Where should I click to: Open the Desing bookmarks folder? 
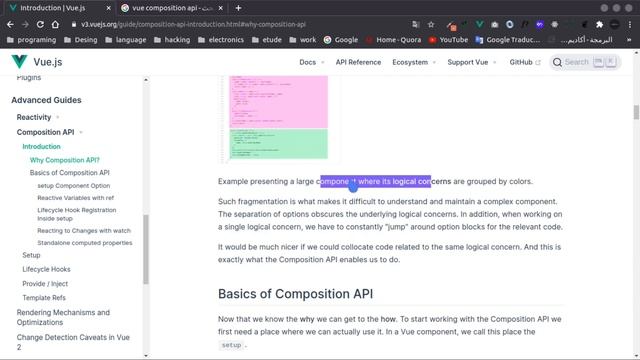pos(80,40)
